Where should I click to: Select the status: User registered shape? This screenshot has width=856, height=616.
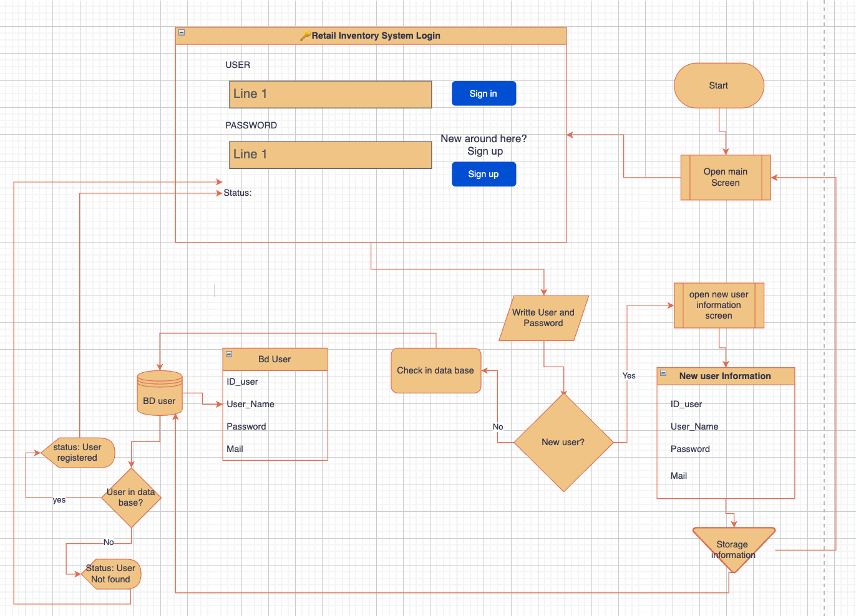(77, 453)
